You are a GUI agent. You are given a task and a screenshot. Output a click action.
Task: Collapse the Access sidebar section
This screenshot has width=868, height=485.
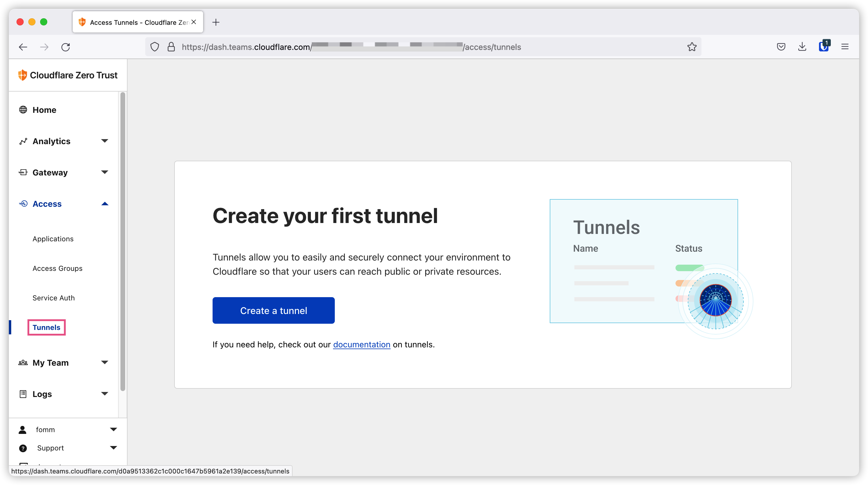105,204
